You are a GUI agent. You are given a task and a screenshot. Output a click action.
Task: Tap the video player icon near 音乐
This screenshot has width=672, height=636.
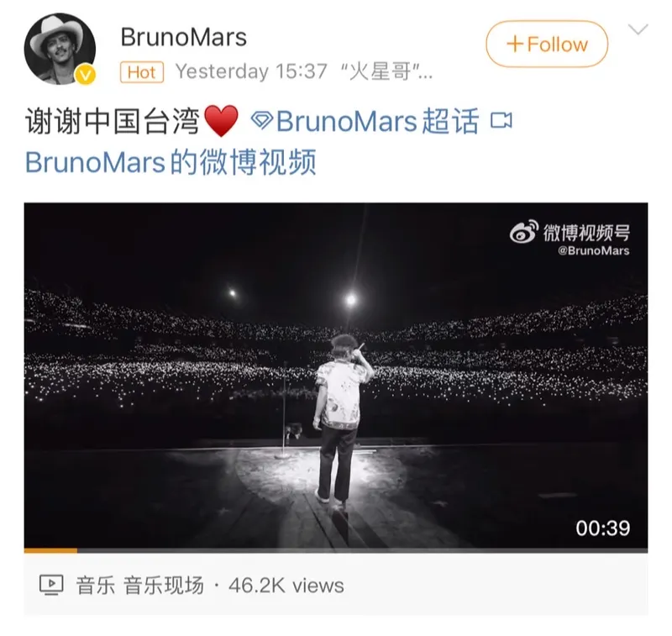point(51,585)
